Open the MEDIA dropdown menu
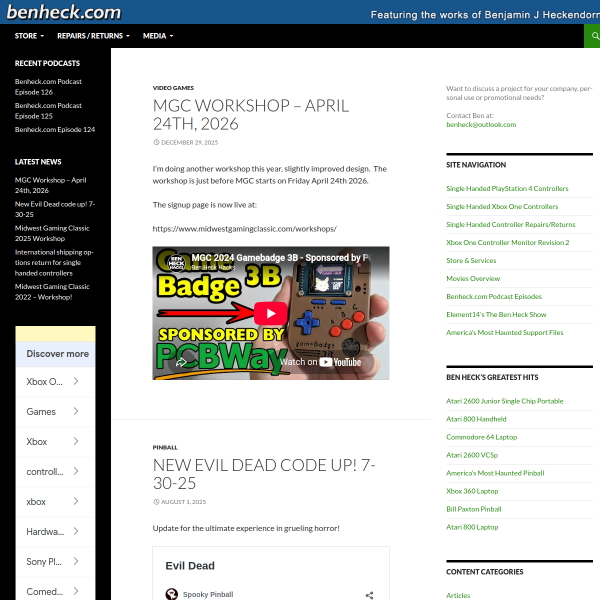 coord(158,36)
